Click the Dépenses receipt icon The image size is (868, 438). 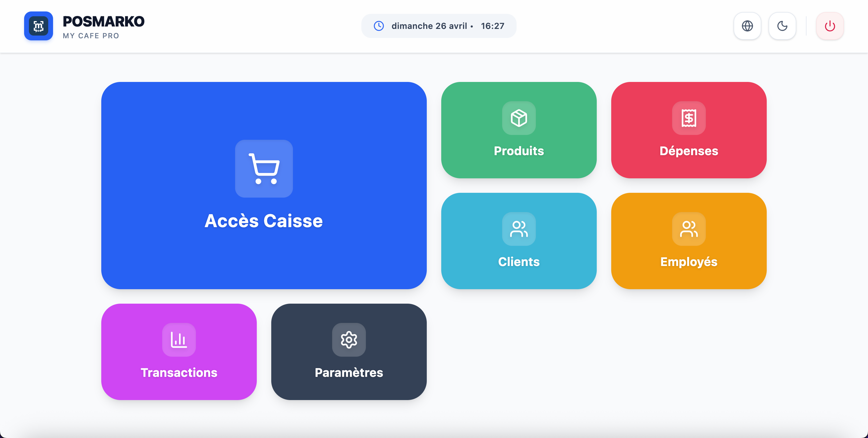click(x=689, y=118)
